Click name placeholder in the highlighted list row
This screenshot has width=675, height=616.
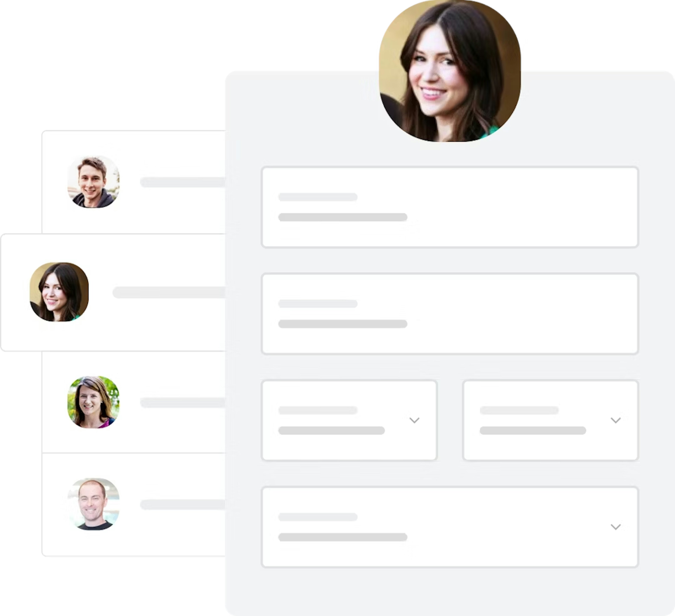[169, 292]
